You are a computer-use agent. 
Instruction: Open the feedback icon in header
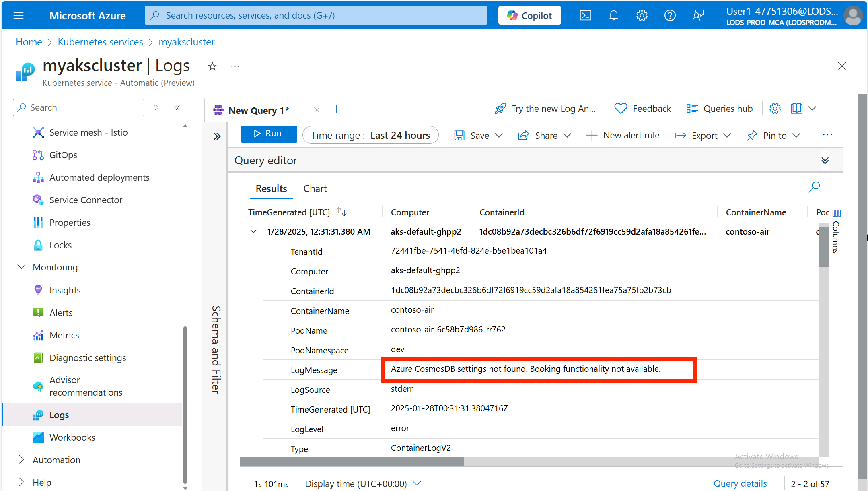point(698,15)
